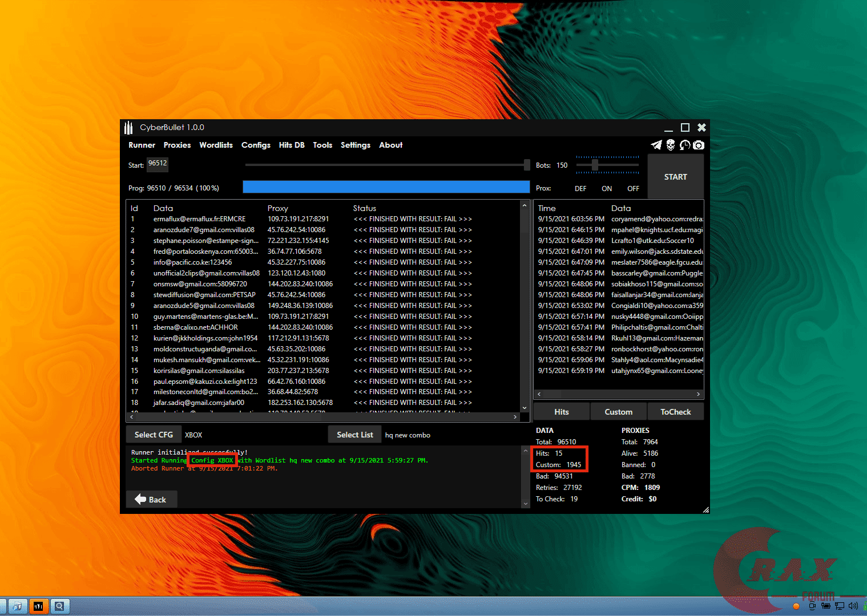Turn proxies OFF

point(632,188)
